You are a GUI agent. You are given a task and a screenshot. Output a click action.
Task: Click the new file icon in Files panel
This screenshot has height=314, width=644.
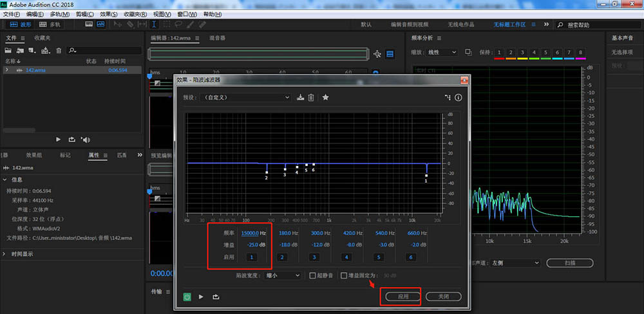pyautogui.click(x=32, y=50)
